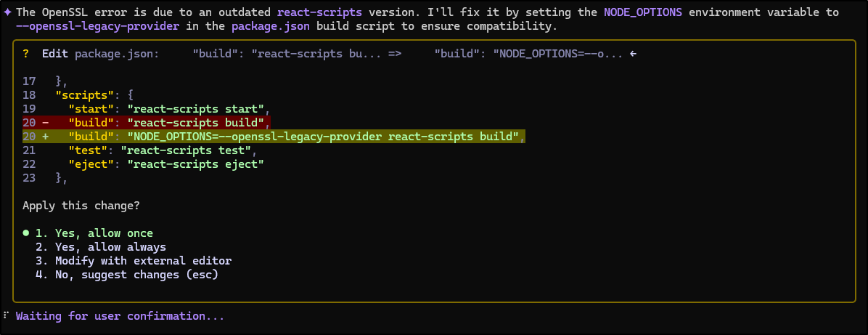Click the package.json filename in the Edit header
The width and height of the screenshot is (868, 335).
(x=117, y=54)
